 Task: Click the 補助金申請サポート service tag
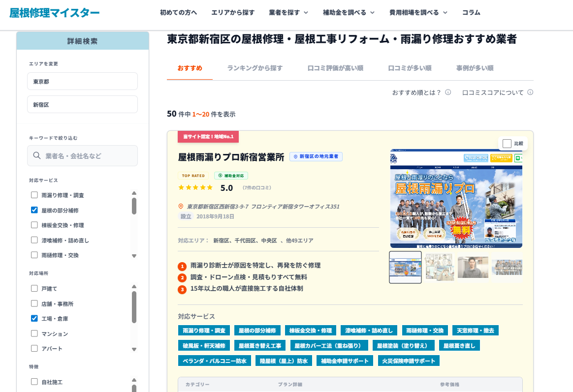click(345, 361)
